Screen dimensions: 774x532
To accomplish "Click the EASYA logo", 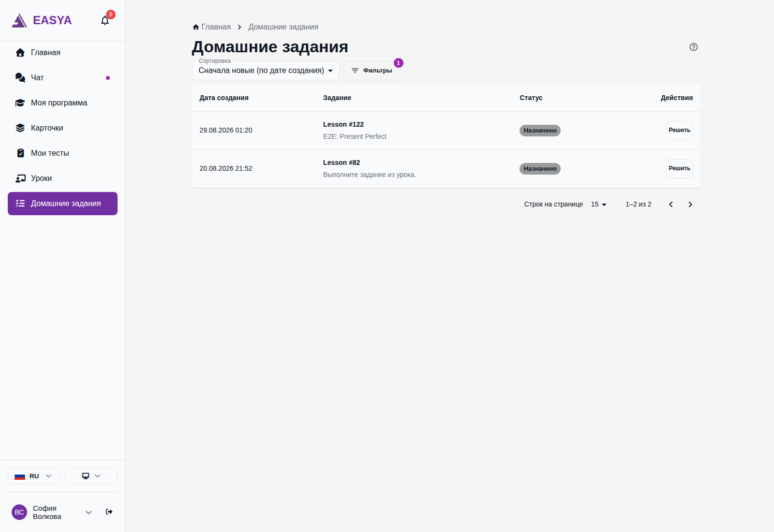I will point(42,20).
